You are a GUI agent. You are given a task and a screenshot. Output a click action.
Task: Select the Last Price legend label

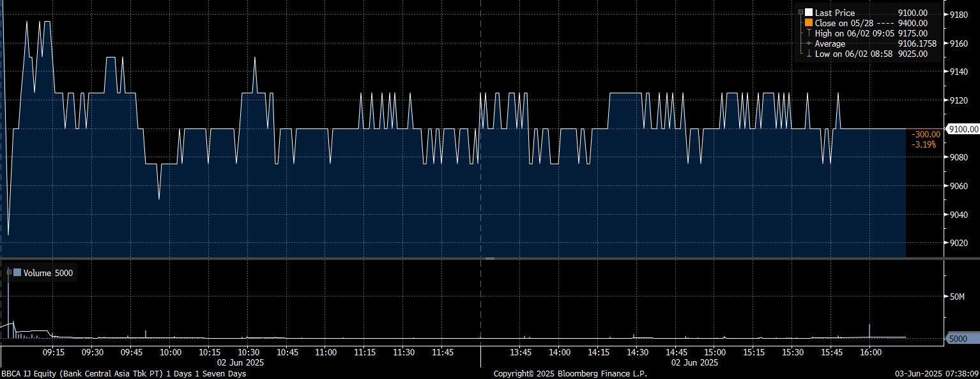(834, 13)
